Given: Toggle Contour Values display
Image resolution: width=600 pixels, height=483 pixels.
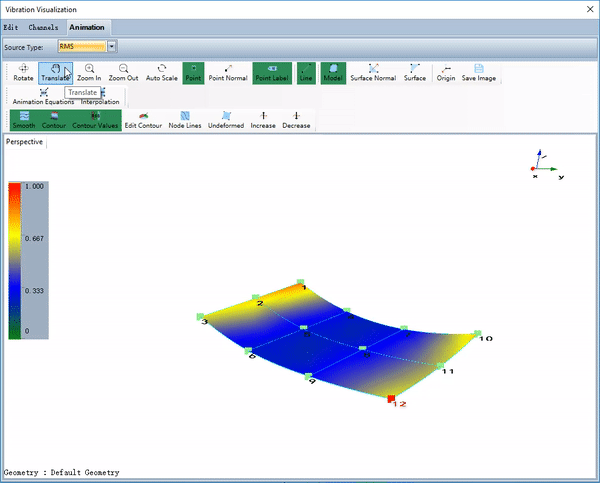Looking at the screenshot, I should pyautogui.click(x=95, y=120).
